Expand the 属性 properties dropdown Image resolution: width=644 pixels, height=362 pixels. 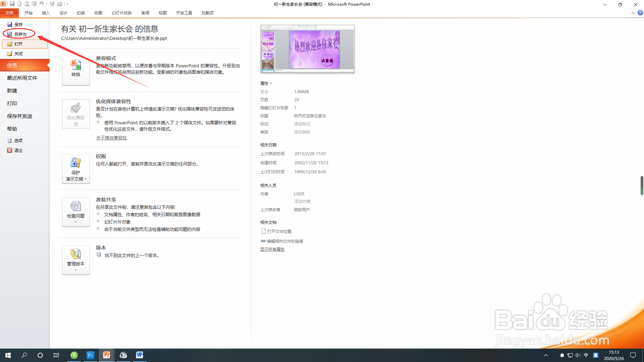click(266, 83)
